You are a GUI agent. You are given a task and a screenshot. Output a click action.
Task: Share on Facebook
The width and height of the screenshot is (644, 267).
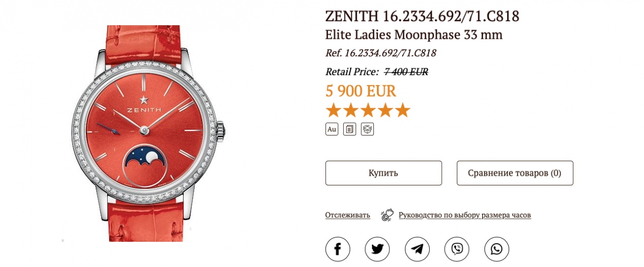tap(338, 249)
